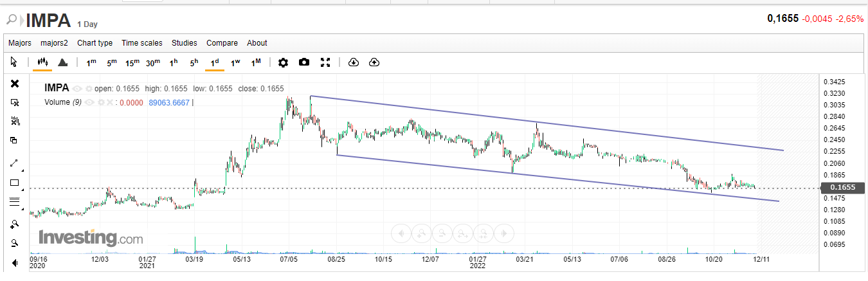Image resolution: width=868 pixels, height=281 pixels.
Task: Open the Majors menu
Action: point(20,43)
